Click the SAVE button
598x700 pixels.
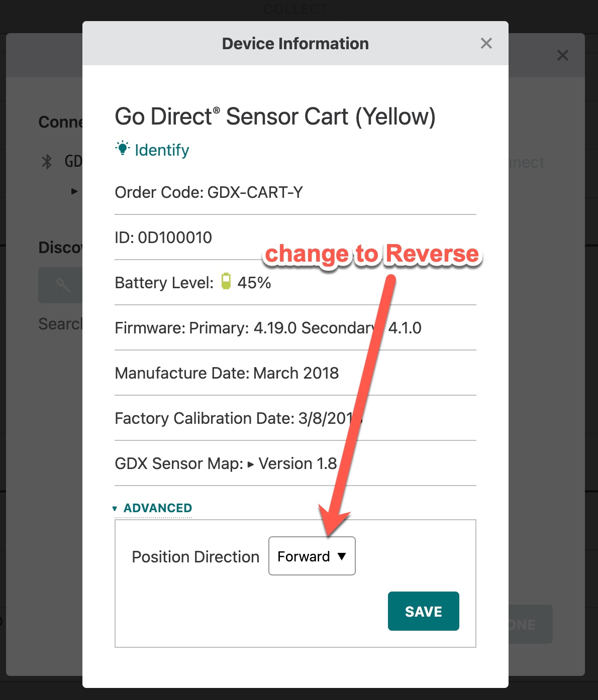pyautogui.click(x=423, y=611)
